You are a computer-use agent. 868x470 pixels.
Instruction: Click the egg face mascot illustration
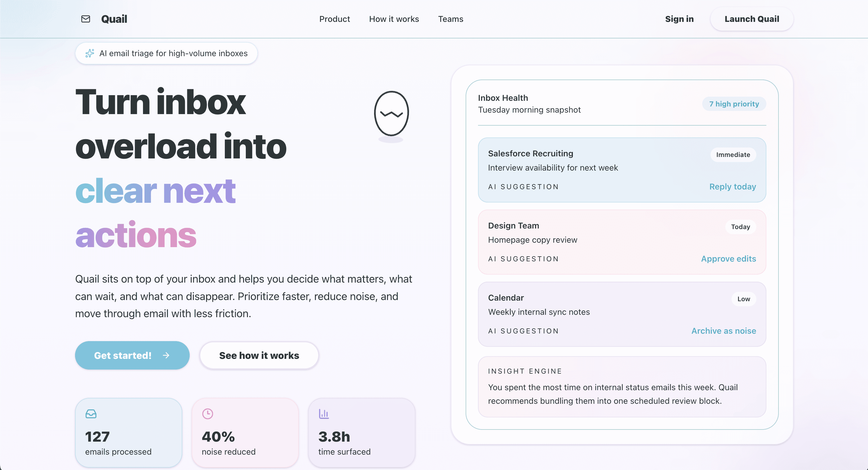click(x=391, y=114)
